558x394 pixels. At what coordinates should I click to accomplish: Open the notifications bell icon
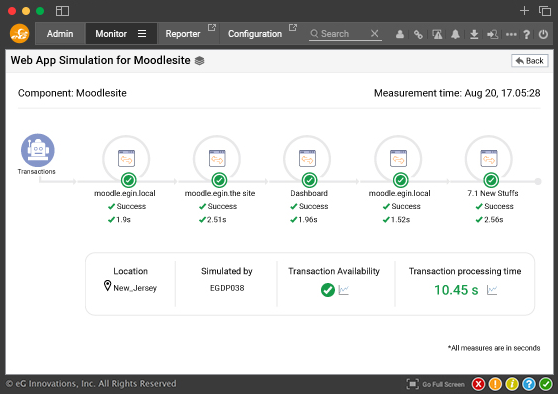[455, 34]
